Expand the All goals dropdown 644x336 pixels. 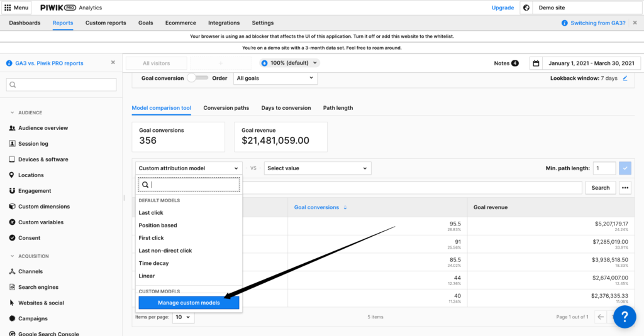point(275,79)
